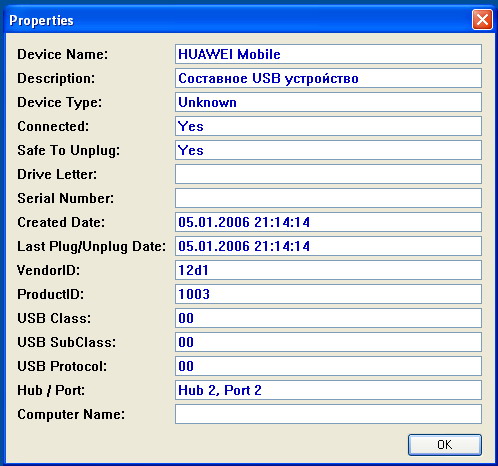
Task: Click the 'Description:' label
Action: tap(56, 78)
